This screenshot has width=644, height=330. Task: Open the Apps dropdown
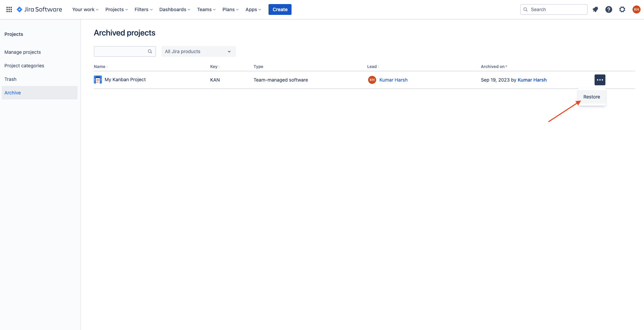(x=253, y=9)
